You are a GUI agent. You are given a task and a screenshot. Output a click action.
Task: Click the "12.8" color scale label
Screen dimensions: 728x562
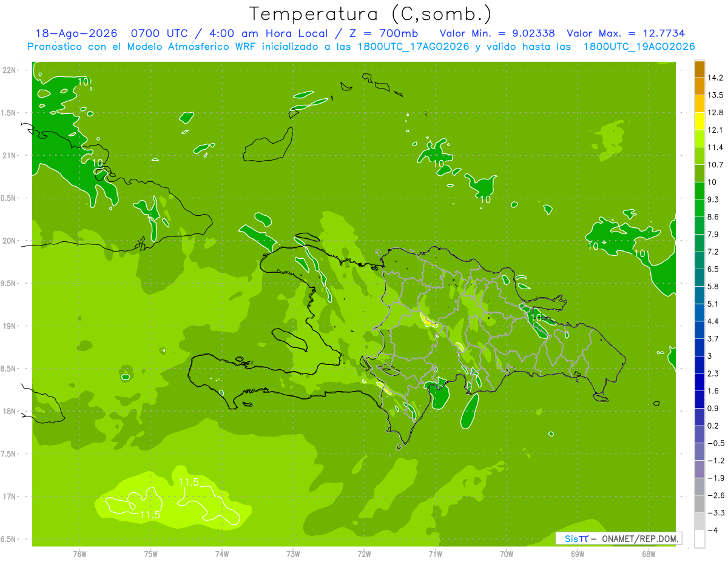(x=716, y=112)
